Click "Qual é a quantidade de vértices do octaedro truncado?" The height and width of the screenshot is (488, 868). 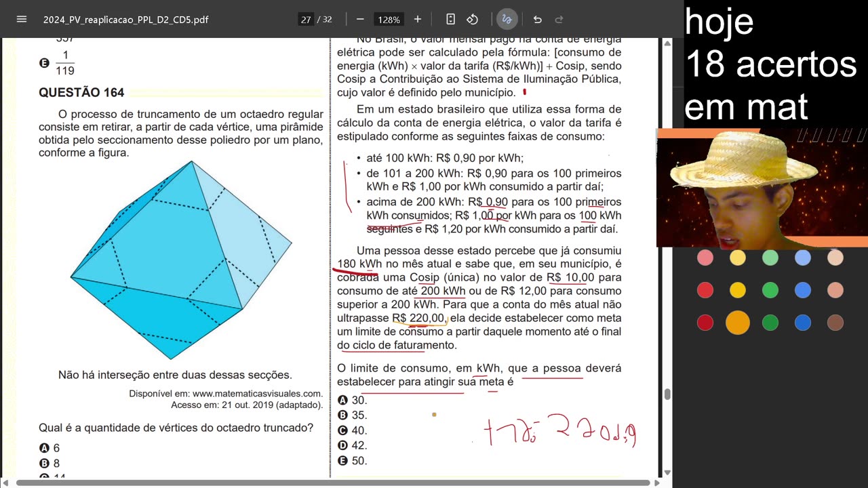[176, 428]
